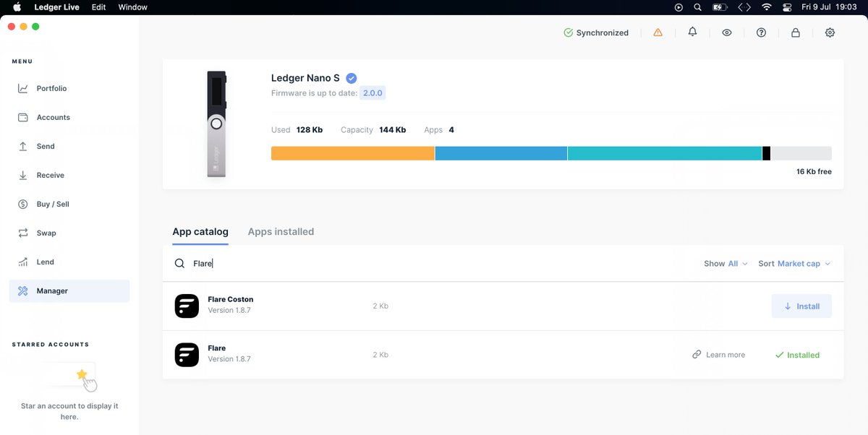Click the menu bar date and time
The height and width of the screenshot is (435, 868).
click(x=830, y=7)
